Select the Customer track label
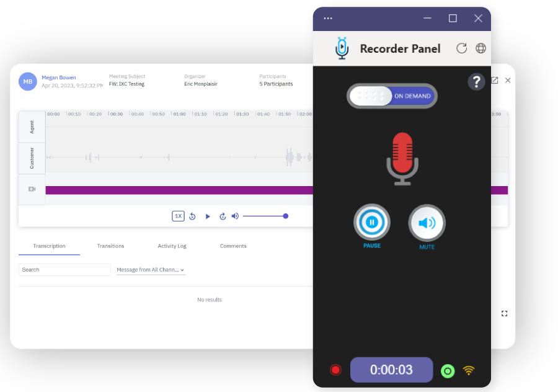The image size is (558, 392). pyautogui.click(x=32, y=158)
